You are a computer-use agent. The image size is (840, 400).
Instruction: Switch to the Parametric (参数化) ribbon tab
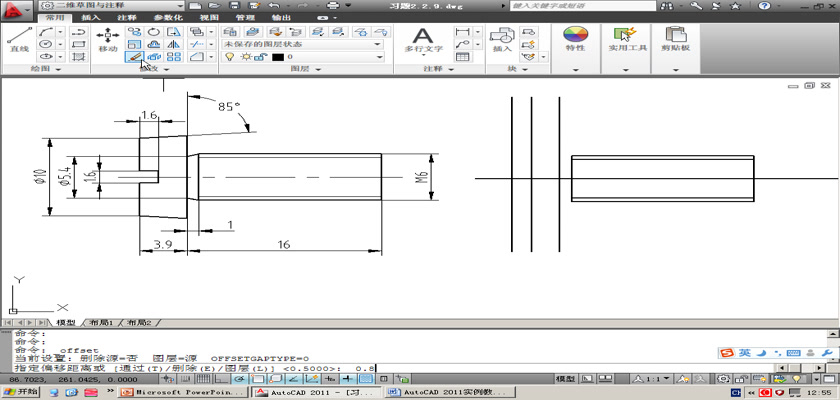[x=168, y=18]
